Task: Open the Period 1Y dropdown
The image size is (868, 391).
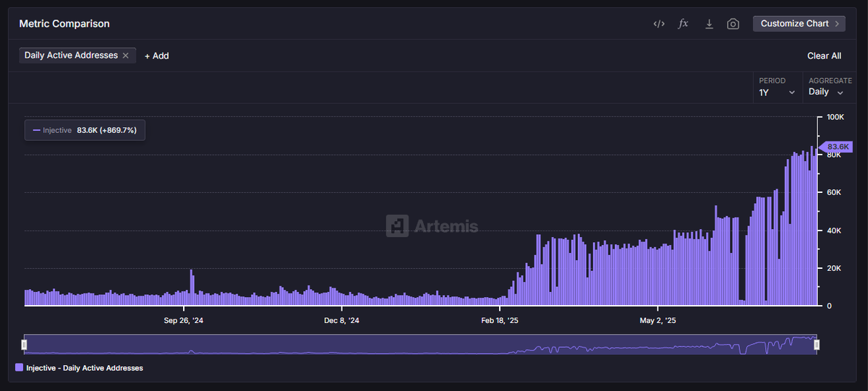Action: point(778,87)
